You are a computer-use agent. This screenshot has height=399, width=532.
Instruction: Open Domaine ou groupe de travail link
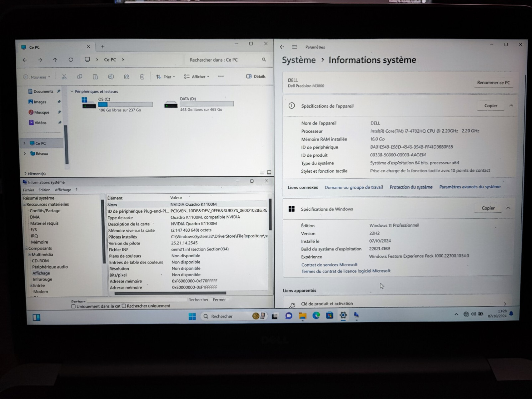click(354, 187)
